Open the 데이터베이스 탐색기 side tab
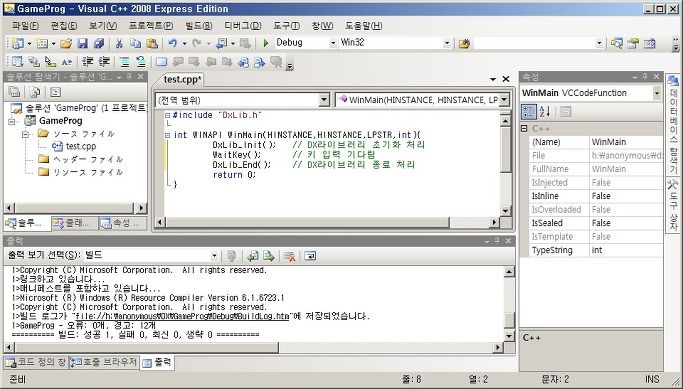 673,124
